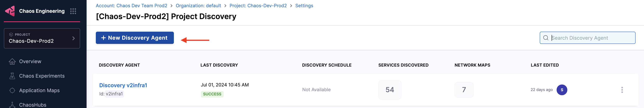Open the module switcher grid icon
The height and width of the screenshot is (108, 644).
(x=73, y=11)
